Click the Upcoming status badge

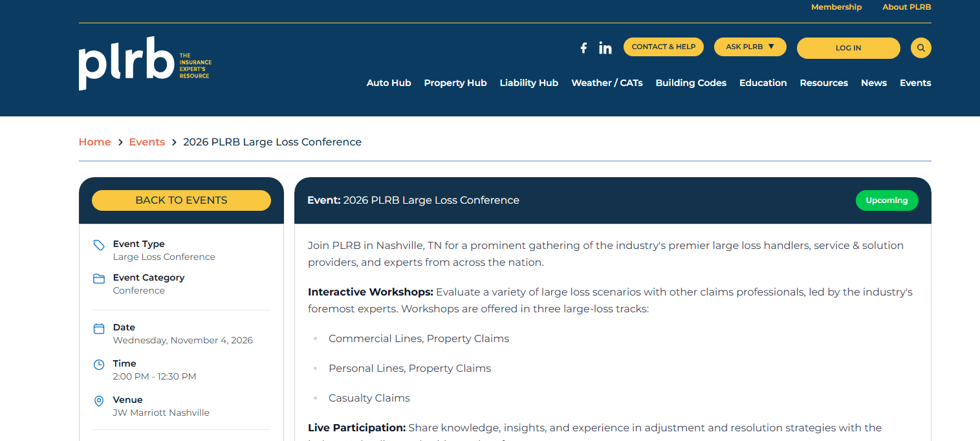[887, 200]
